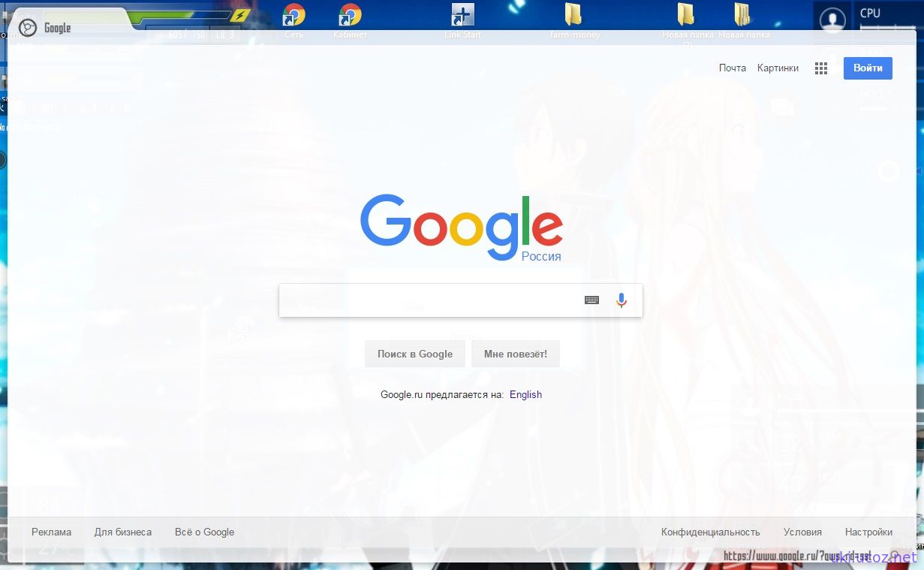Click the Войти sign-in button
924x570 pixels.
[x=868, y=68]
